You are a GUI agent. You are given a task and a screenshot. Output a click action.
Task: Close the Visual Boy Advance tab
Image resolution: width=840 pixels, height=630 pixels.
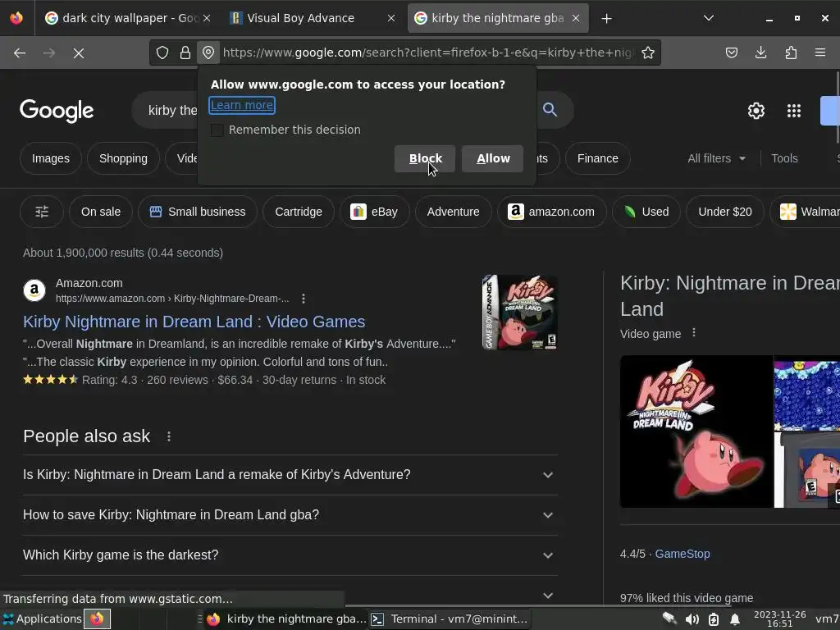point(391,18)
